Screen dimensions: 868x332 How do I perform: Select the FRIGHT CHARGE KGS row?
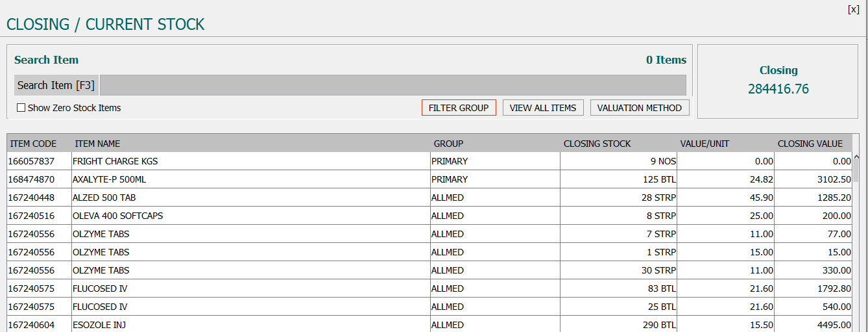[x=429, y=161]
